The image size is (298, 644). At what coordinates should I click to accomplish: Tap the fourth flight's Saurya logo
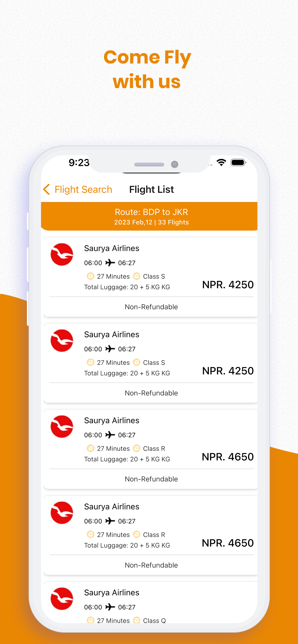pyautogui.click(x=62, y=513)
